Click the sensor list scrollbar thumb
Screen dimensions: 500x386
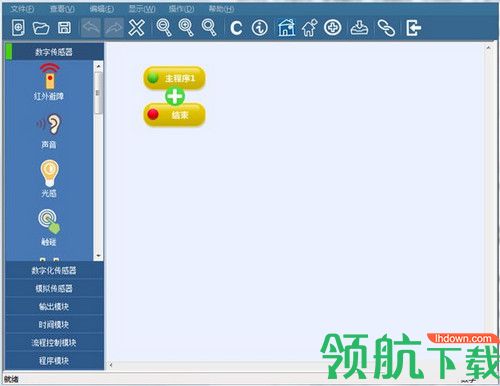98,93
